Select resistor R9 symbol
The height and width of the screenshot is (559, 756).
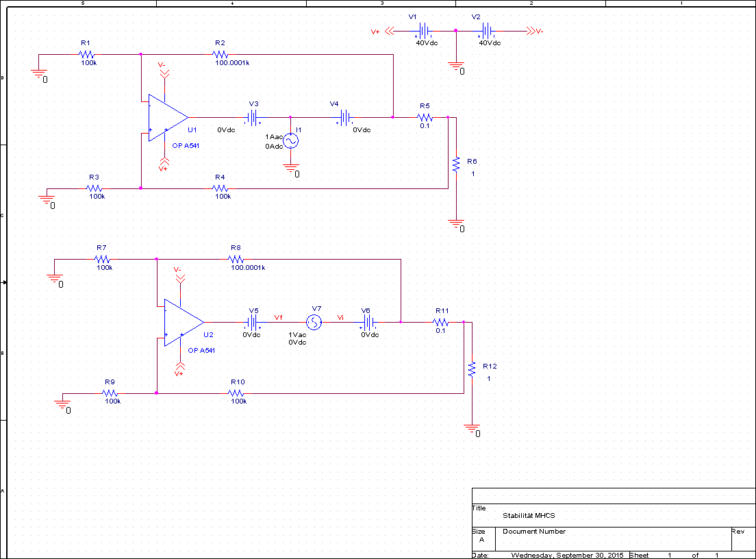point(110,393)
